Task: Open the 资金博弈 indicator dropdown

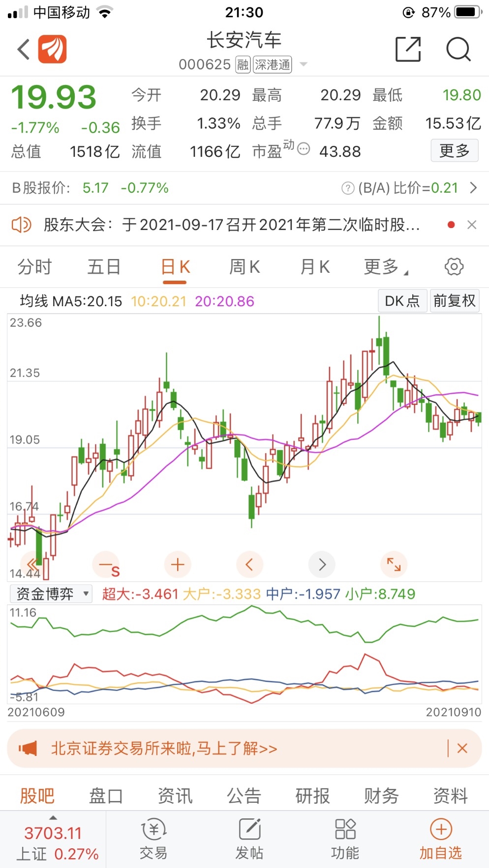Action: tap(51, 594)
